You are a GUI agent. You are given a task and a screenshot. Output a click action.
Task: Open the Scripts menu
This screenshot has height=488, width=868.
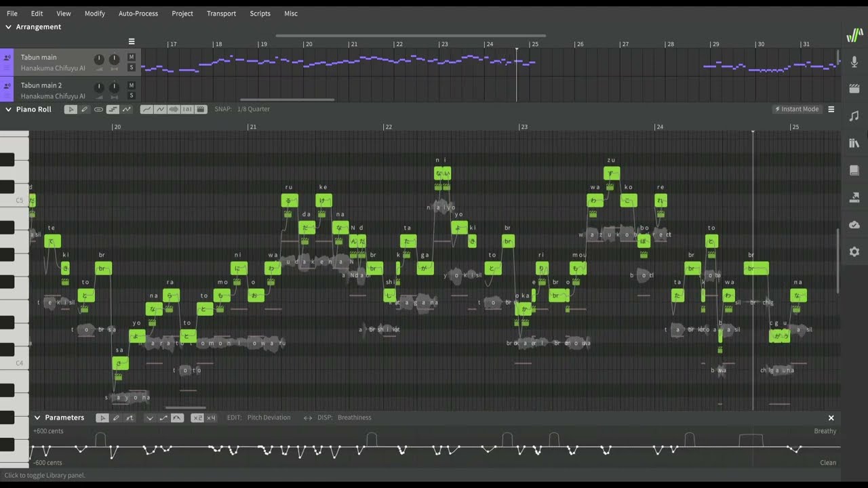click(260, 14)
